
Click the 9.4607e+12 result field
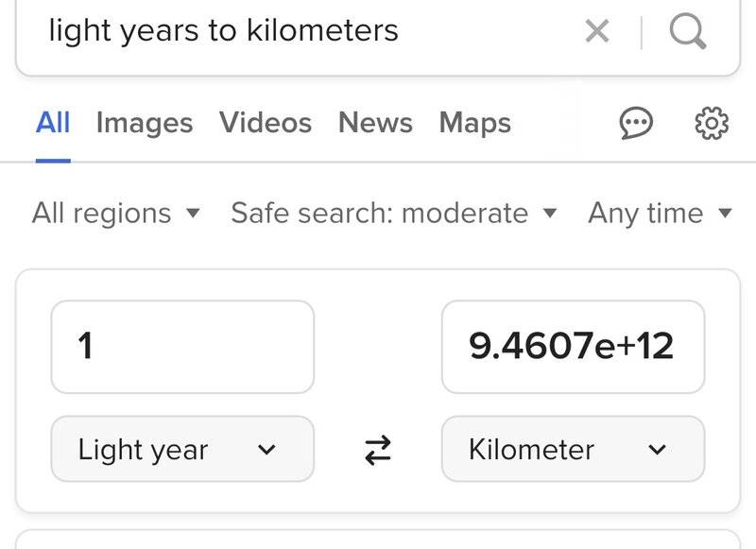tap(573, 347)
